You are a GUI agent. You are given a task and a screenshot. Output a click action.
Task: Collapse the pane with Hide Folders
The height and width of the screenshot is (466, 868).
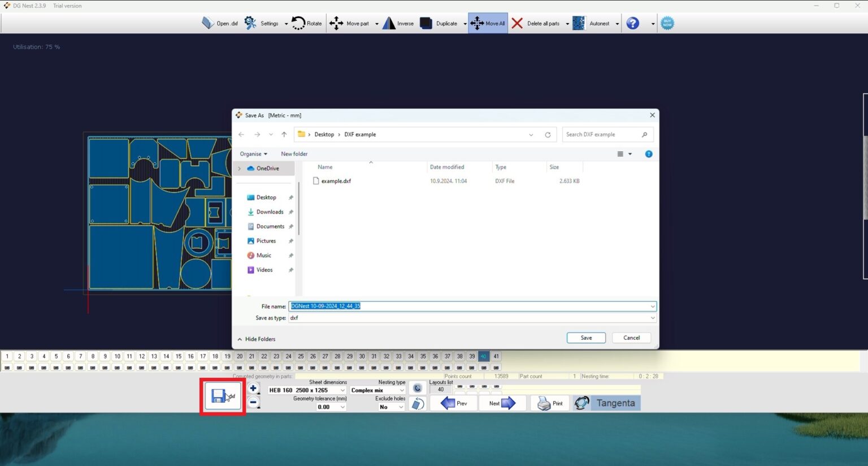click(257, 339)
